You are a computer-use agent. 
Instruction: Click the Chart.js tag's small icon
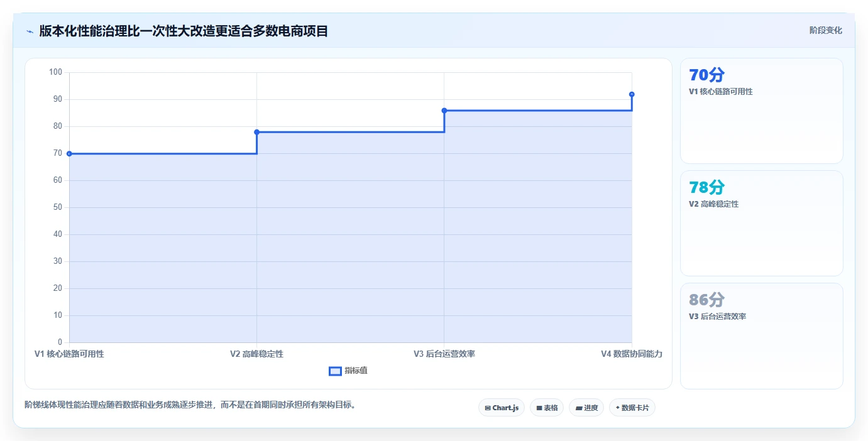coord(488,408)
